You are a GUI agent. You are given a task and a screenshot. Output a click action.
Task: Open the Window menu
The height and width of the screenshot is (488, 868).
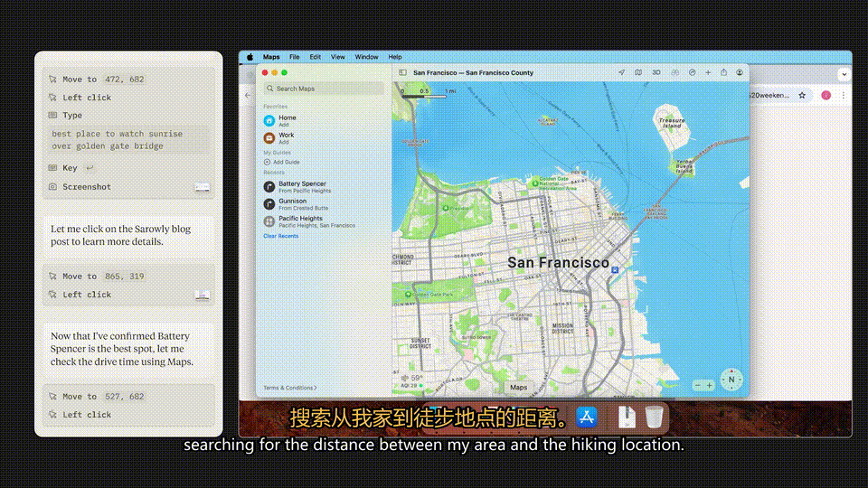366,57
